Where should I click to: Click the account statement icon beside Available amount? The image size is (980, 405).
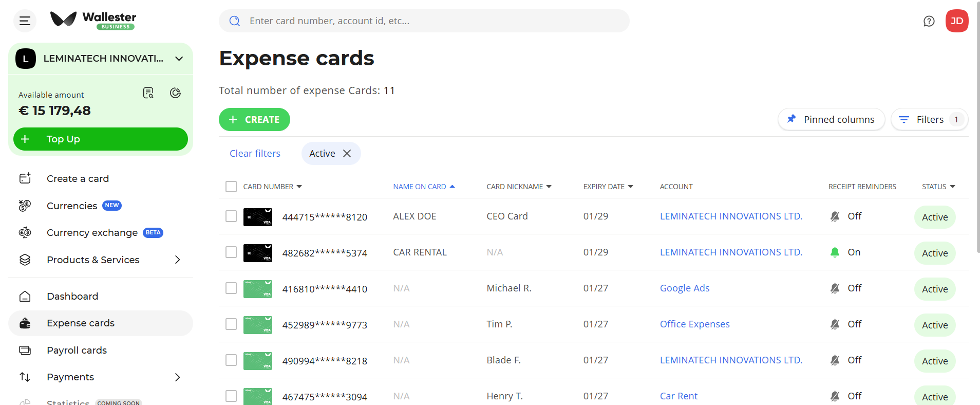(148, 93)
